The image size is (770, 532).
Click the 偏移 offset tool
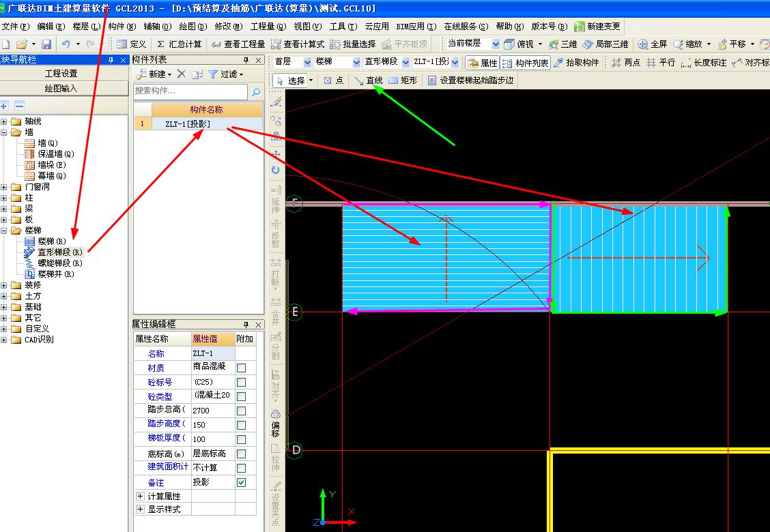(x=276, y=423)
